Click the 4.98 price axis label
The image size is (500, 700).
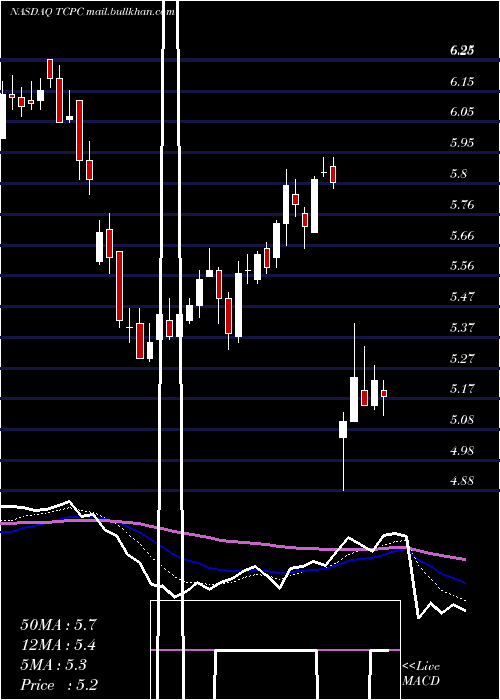click(x=462, y=450)
